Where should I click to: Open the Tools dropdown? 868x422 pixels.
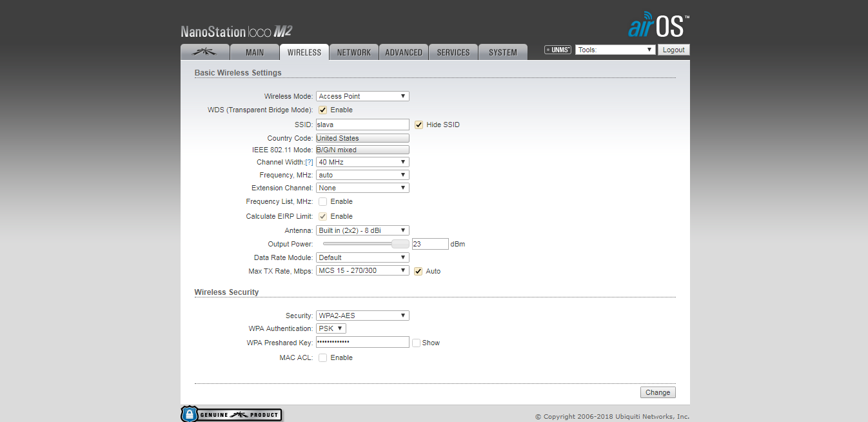pyautogui.click(x=615, y=50)
